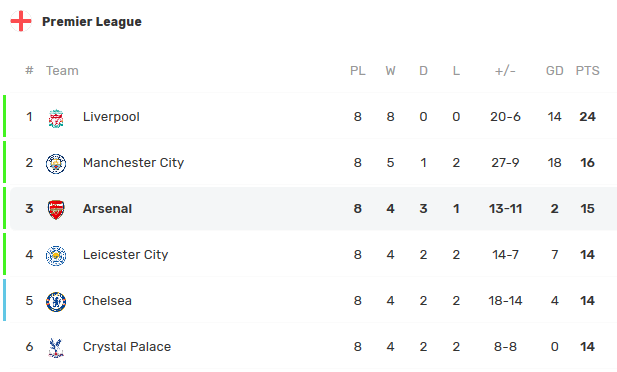Click the PL column header

click(358, 71)
